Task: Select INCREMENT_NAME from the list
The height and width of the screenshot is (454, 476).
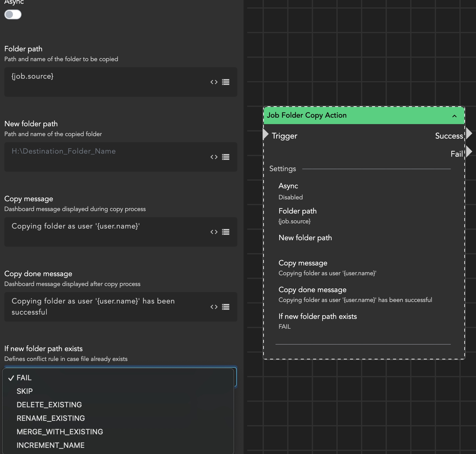Action: (50, 445)
